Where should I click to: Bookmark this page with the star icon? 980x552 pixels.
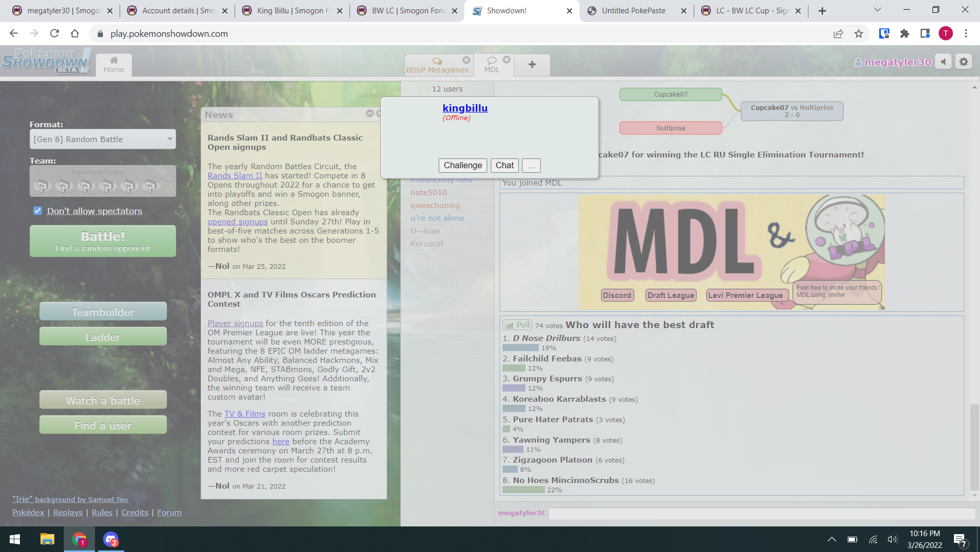coord(859,34)
